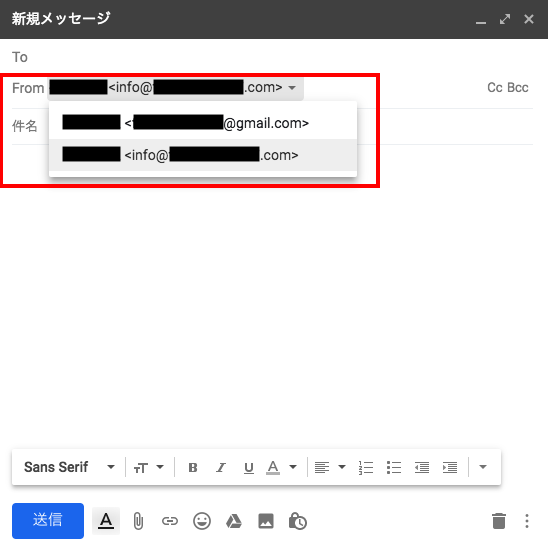Open more options three-dot menu

(527, 521)
